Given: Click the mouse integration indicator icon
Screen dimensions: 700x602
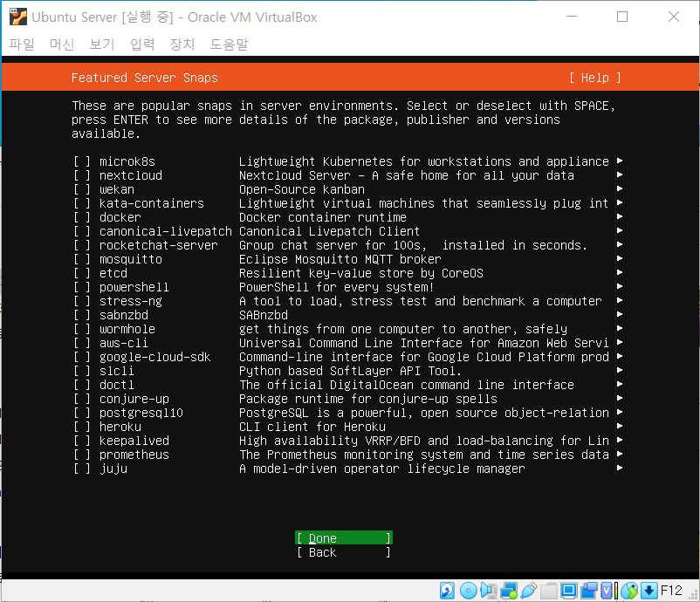Looking at the screenshot, I should coord(629,591).
